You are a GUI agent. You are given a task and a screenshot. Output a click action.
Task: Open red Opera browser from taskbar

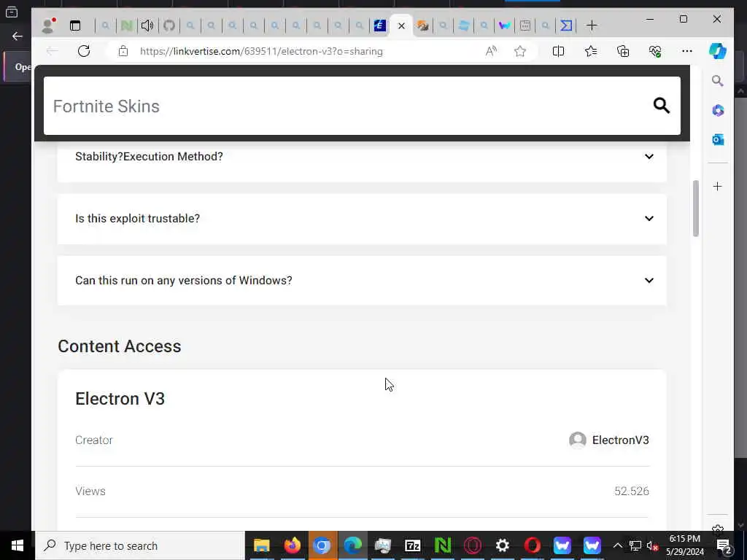(x=532, y=545)
